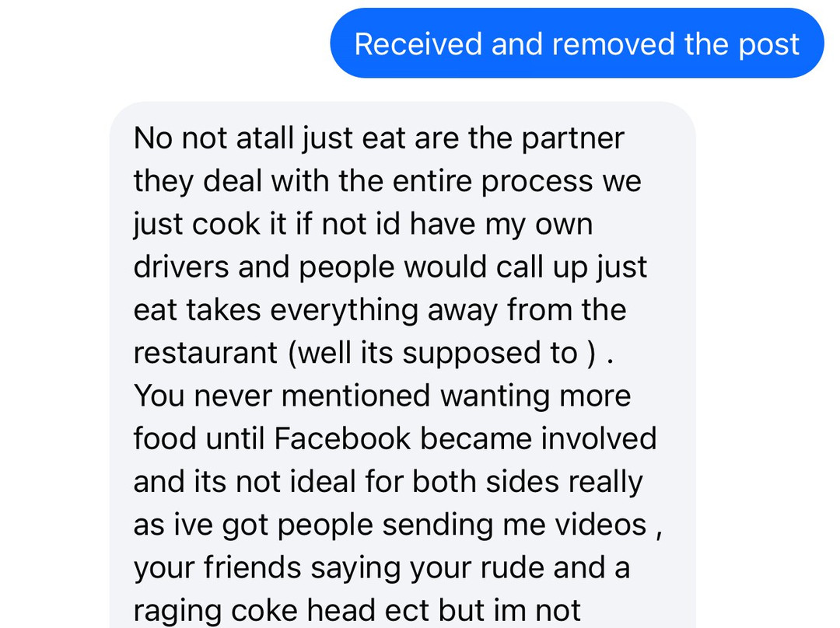Click the word 'post' in blue bubble
The image size is (840, 628).
tap(768, 45)
